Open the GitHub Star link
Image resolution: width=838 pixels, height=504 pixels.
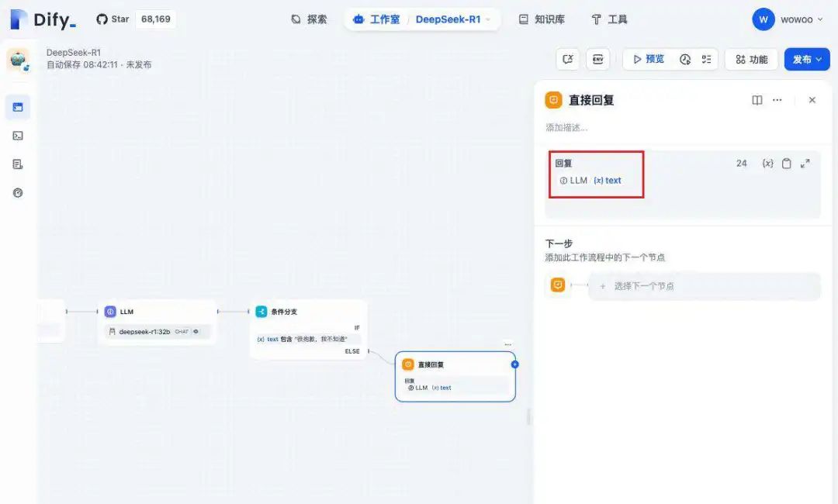point(113,19)
